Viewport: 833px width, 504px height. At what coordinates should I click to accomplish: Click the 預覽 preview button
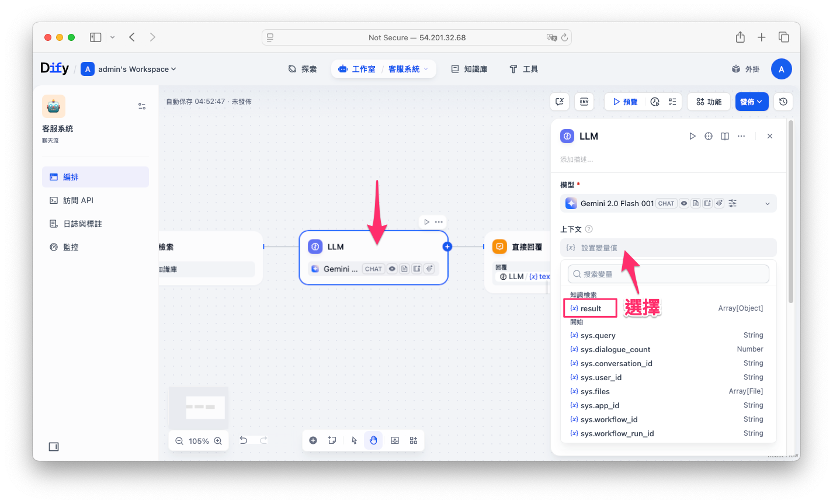(x=624, y=102)
